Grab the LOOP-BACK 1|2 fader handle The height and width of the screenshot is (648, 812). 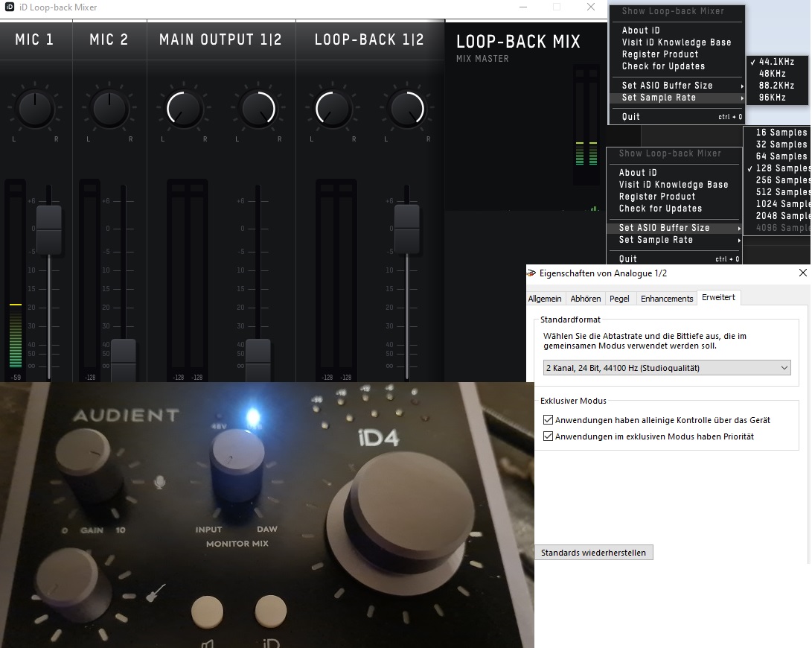(x=407, y=229)
